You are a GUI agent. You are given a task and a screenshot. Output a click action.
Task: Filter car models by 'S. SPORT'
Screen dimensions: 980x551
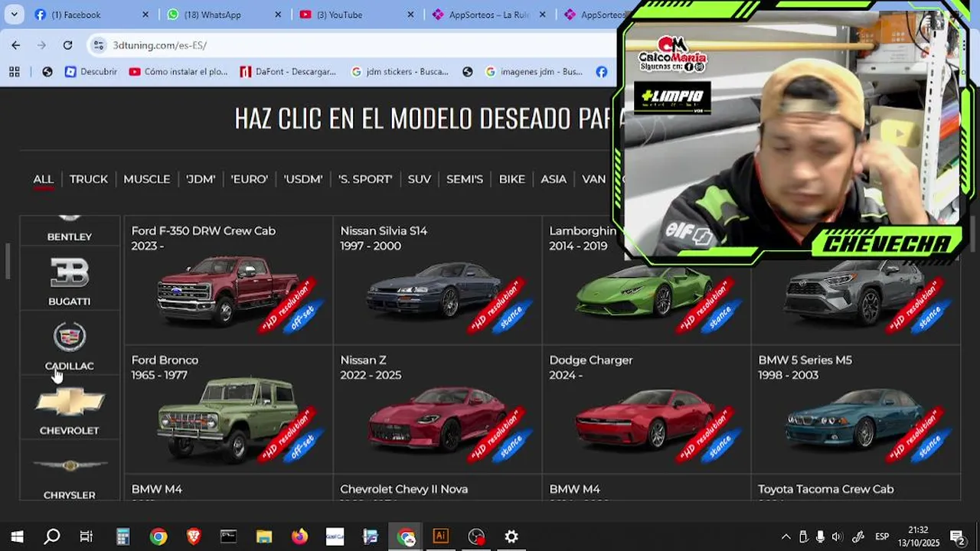(365, 179)
